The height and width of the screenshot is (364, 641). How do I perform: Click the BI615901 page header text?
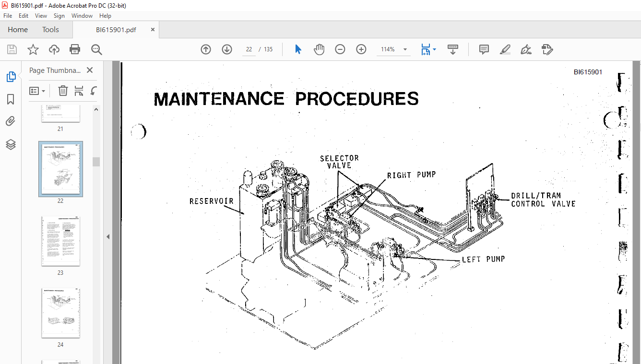[x=588, y=72]
